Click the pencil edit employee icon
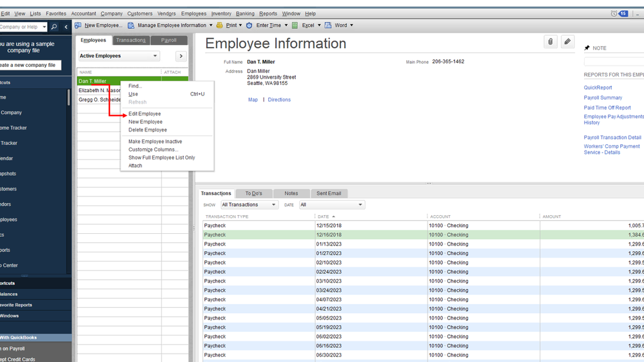Screen dimensions: 644x362 (567, 42)
